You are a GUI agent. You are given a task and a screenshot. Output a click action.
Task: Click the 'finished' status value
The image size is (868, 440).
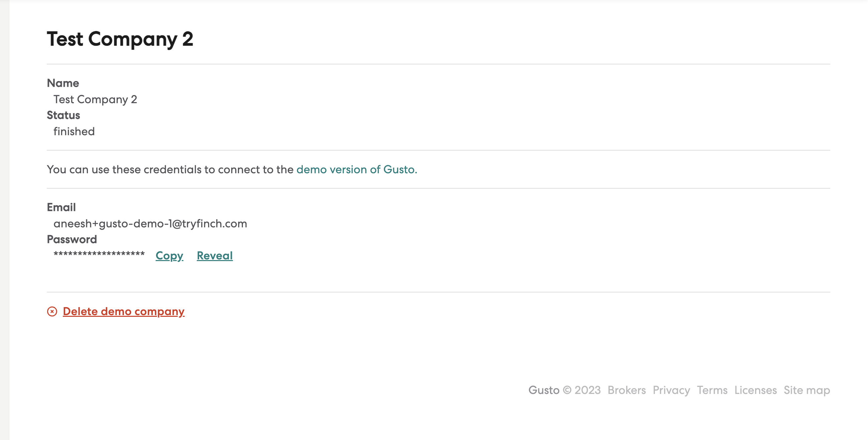click(x=74, y=131)
